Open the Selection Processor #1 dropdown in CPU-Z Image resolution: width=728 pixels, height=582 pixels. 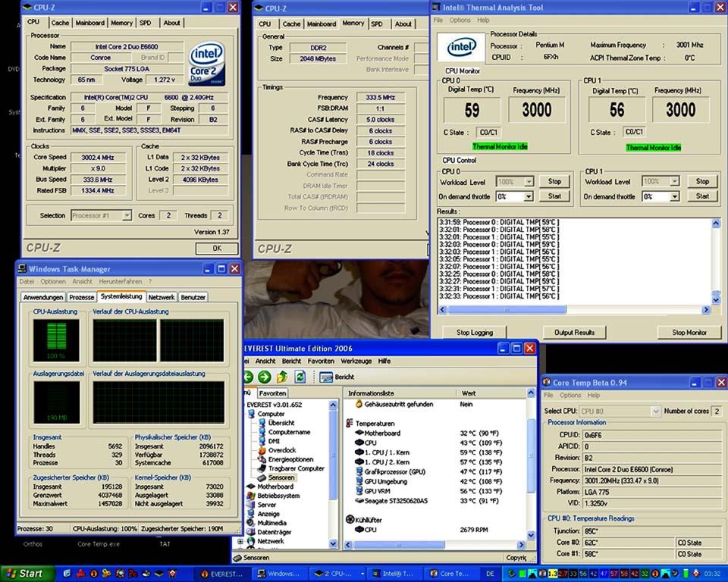coord(127,215)
